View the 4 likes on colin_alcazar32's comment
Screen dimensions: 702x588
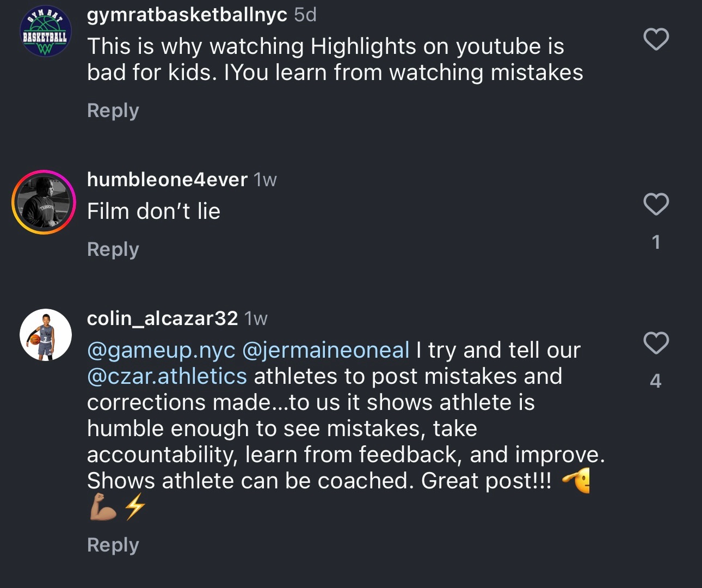click(656, 381)
